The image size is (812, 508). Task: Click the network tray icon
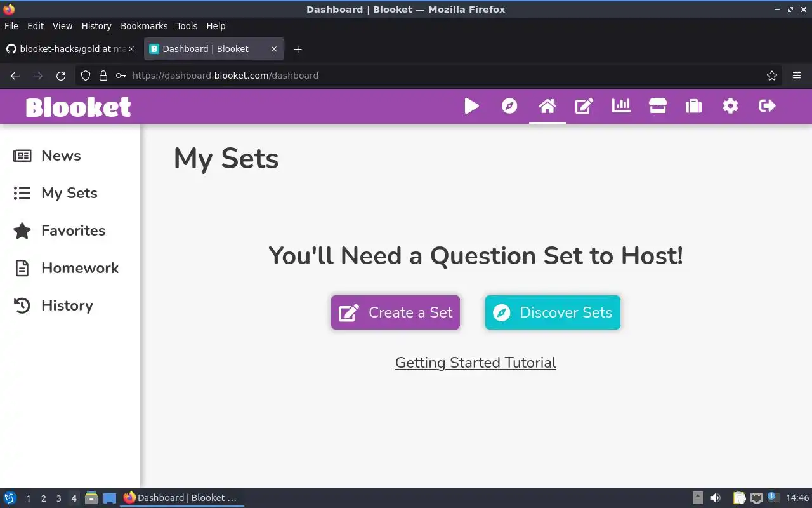tap(756, 498)
